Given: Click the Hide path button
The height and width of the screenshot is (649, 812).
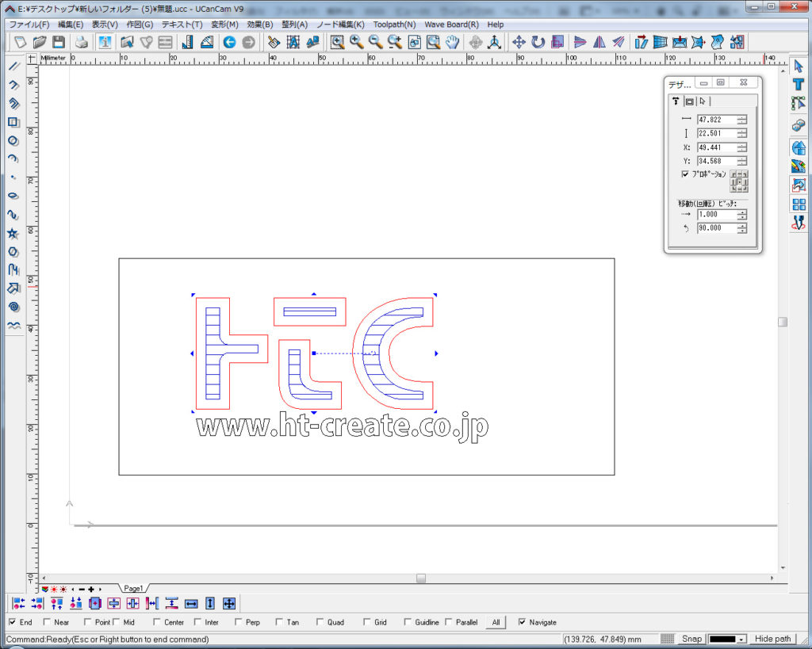Looking at the screenshot, I should [x=773, y=639].
